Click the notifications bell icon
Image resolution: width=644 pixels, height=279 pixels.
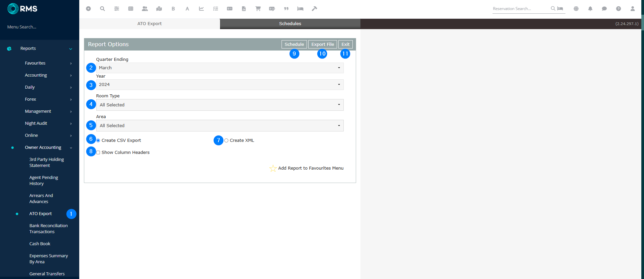click(590, 9)
